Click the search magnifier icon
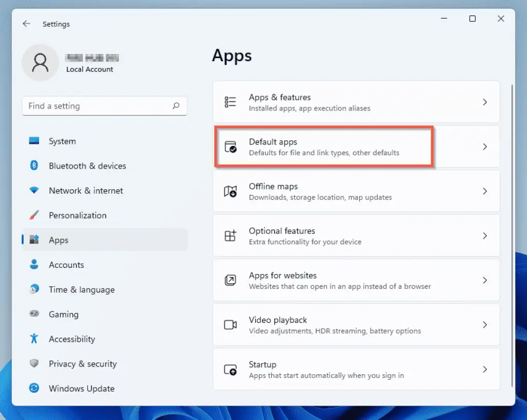This screenshot has height=420, width=527. pos(176,106)
